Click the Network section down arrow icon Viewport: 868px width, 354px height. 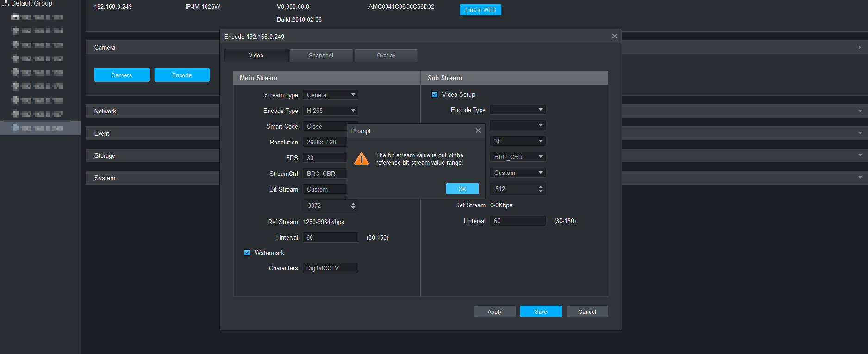click(860, 111)
